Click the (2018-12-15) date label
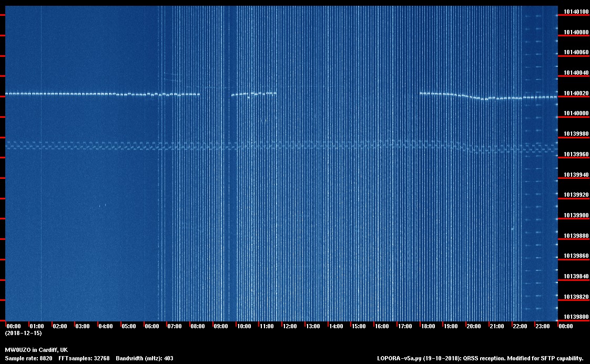This screenshot has height=364, width=590. point(23,333)
